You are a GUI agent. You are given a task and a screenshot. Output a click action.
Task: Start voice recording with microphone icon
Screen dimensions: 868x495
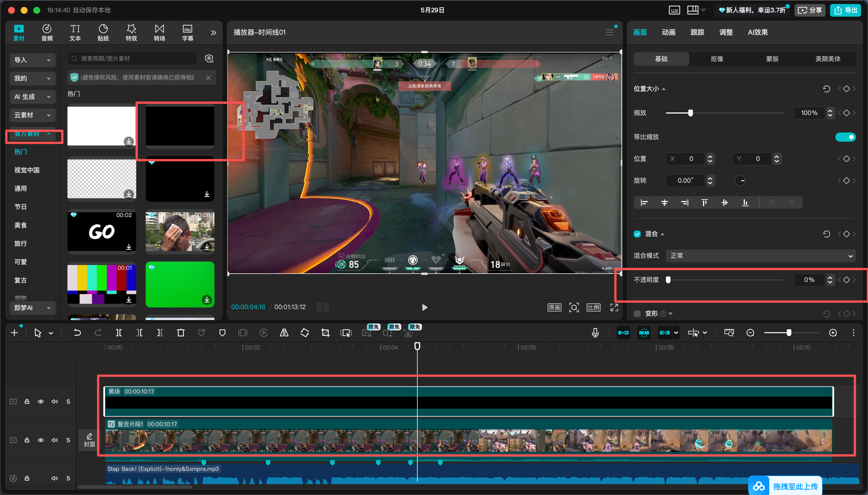[x=595, y=333]
